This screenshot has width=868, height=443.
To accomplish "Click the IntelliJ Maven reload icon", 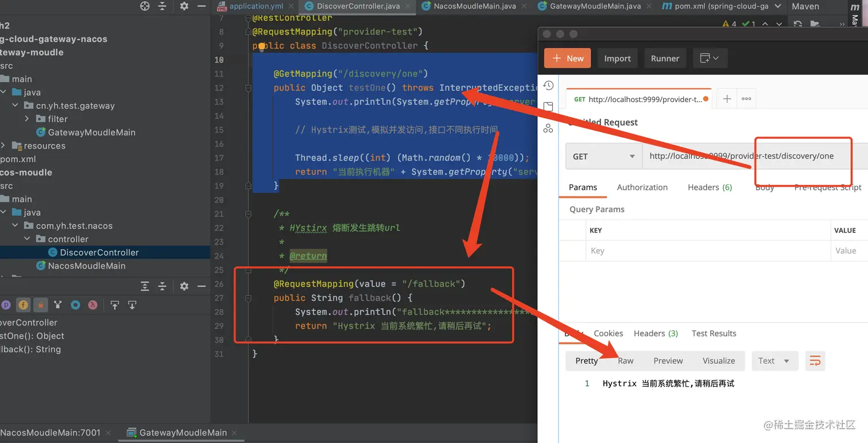I will point(797,24).
